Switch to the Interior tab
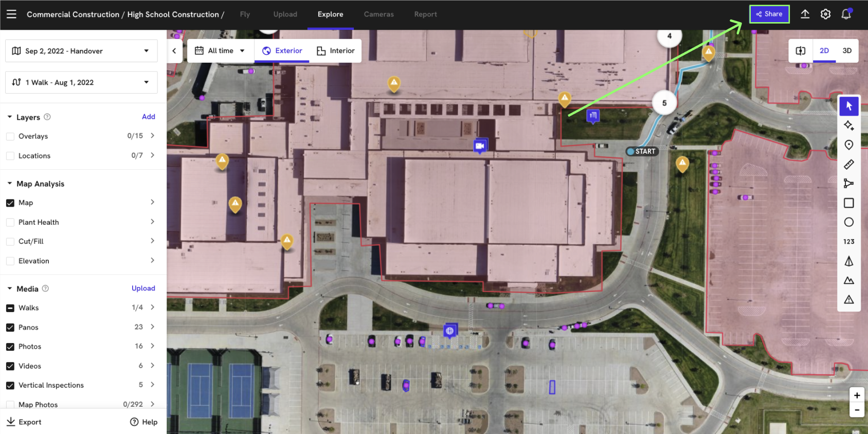The height and width of the screenshot is (434, 868). tap(336, 51)
